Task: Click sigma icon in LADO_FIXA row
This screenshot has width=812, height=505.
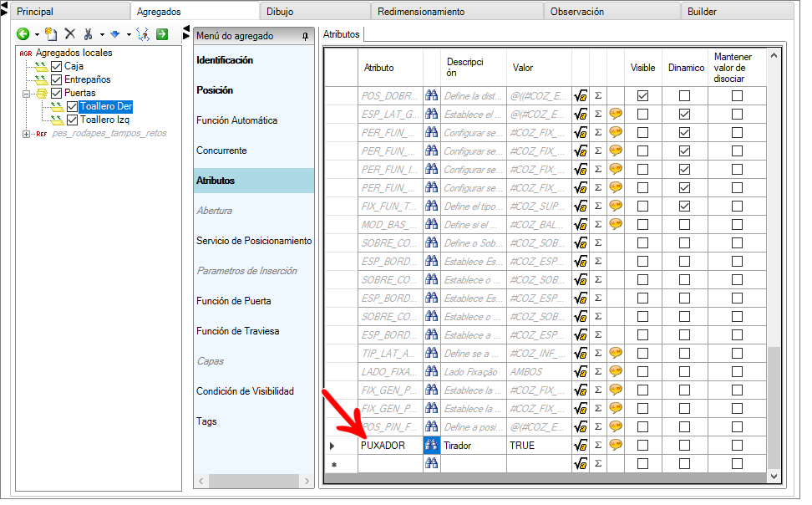Action: point(598,371)
